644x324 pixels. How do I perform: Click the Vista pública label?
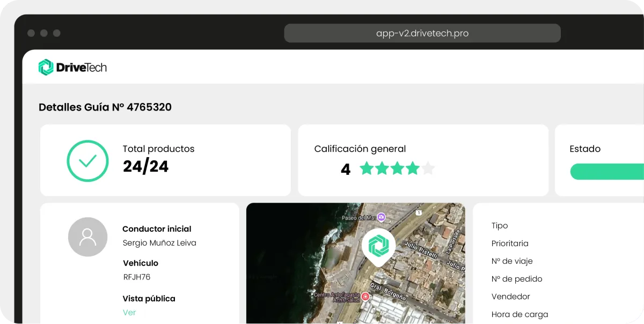pos(149,298)
